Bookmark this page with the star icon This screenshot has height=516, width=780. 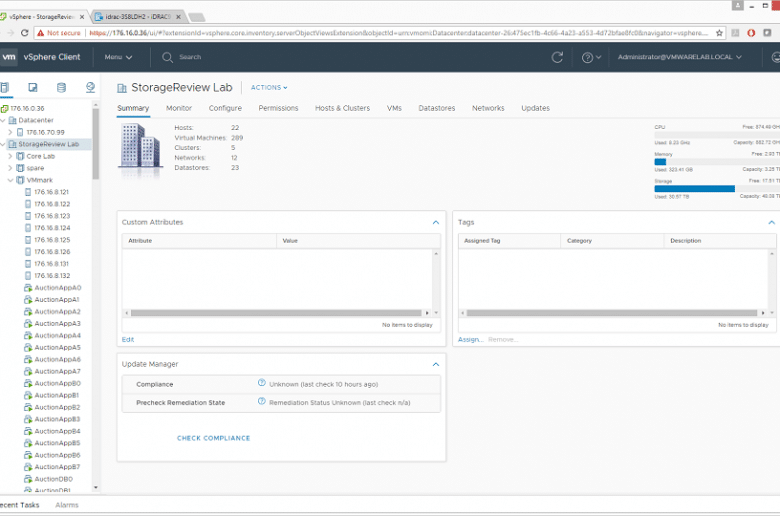(719, 33)
